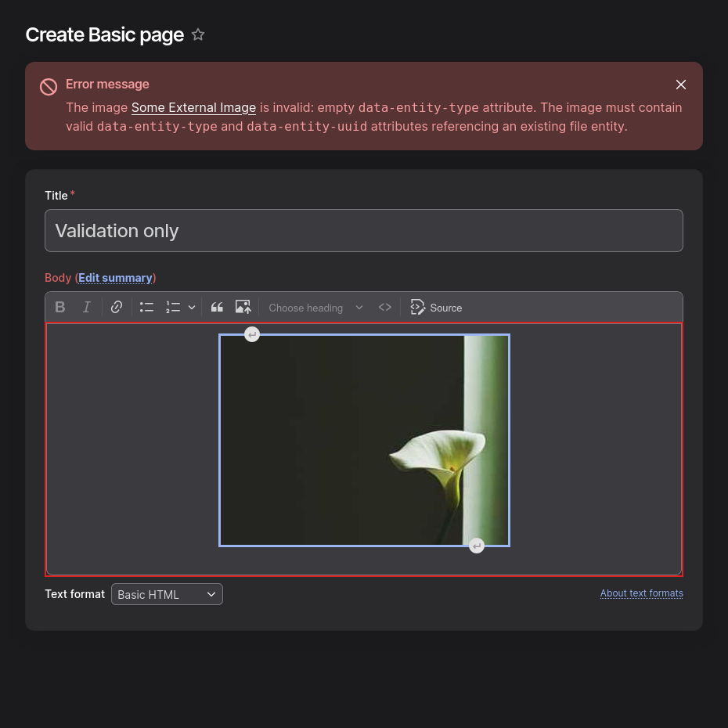Screen dimensions: 728x728
Task: Open the image upload tool
Action: click(243, 307)
